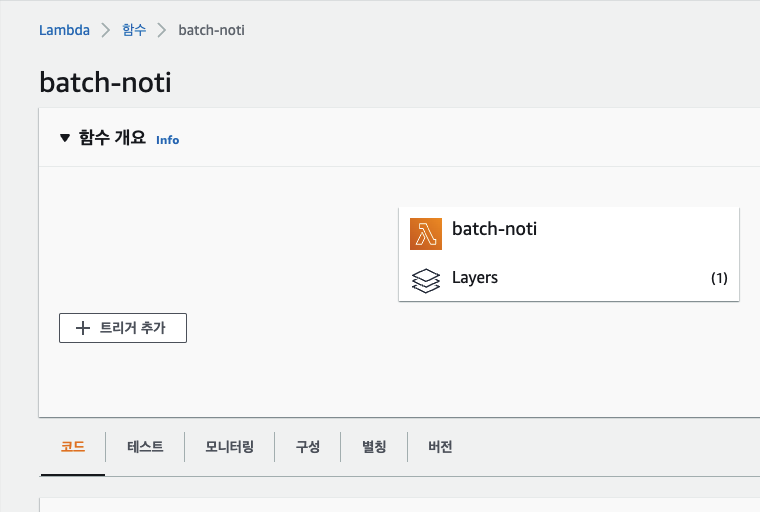The height and width of the screenshot is (512, 760).
Task: Click the Layers count (1)
Action: click(719, 279)
